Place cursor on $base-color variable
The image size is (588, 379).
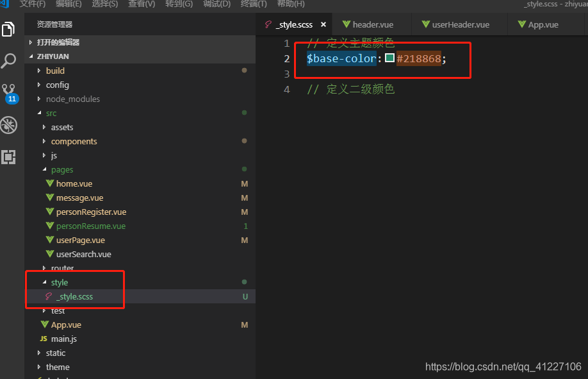[x=341, y=58]
